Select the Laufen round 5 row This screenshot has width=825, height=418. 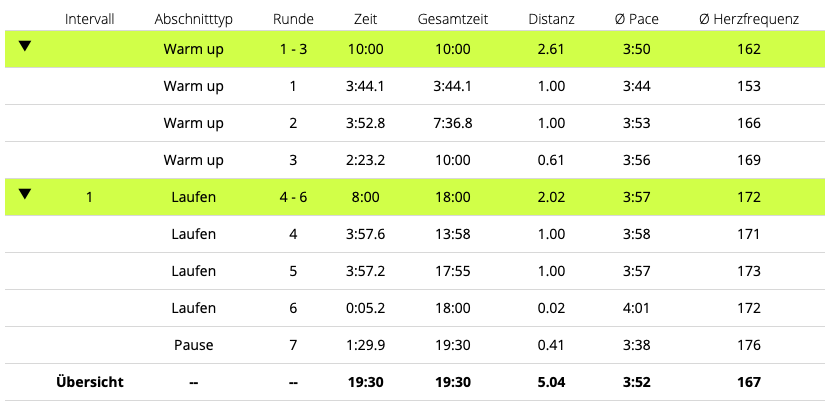pyautogui.click(x=415, y=271)
